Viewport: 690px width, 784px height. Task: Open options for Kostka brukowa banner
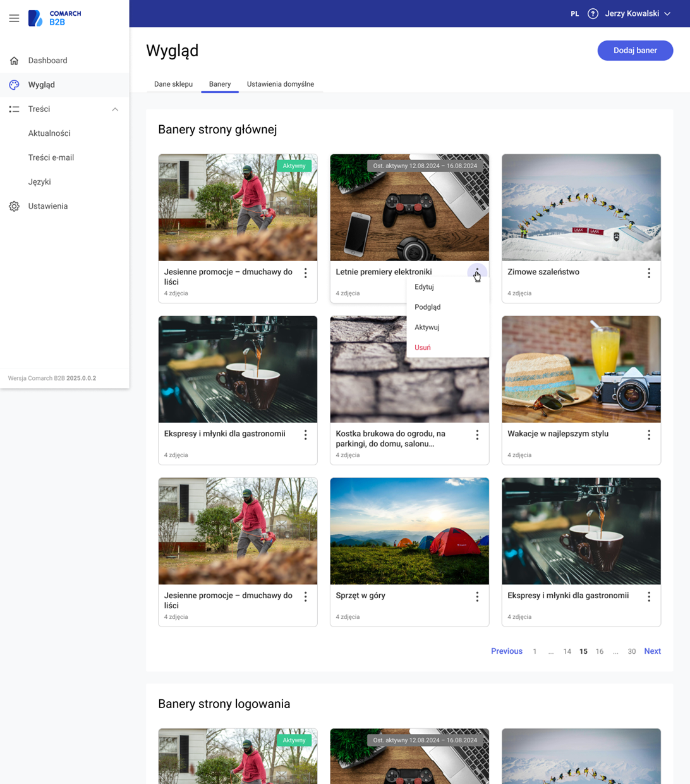click(x=477, y=435)
